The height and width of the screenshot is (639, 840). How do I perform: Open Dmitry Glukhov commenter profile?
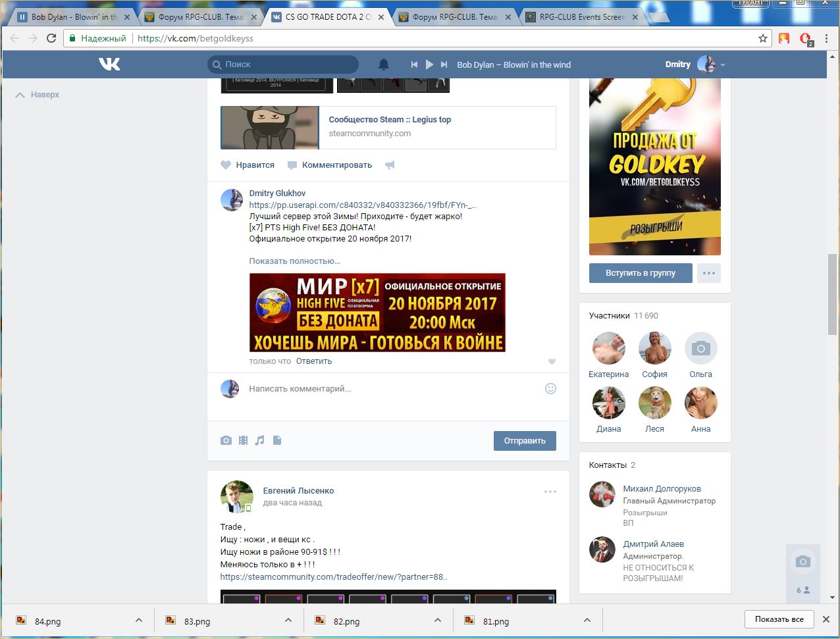tap(277, 193)
